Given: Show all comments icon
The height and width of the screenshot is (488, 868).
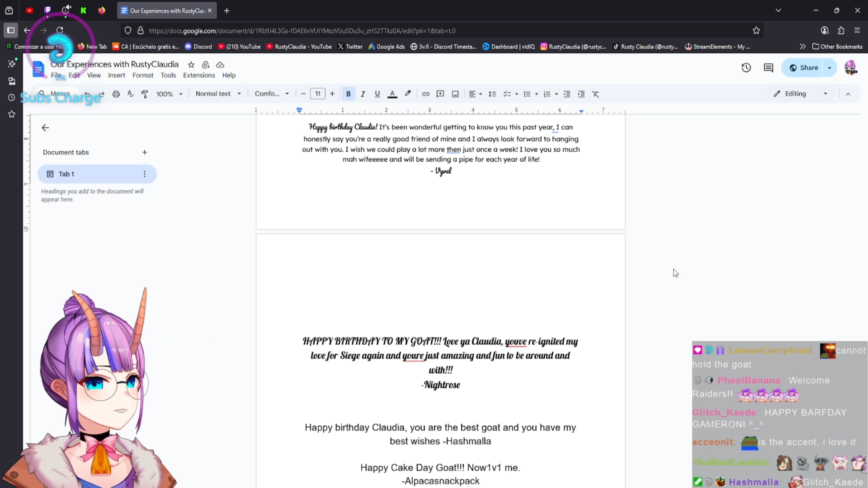Looking at the screenshot, I should click(x=769, y=68).
